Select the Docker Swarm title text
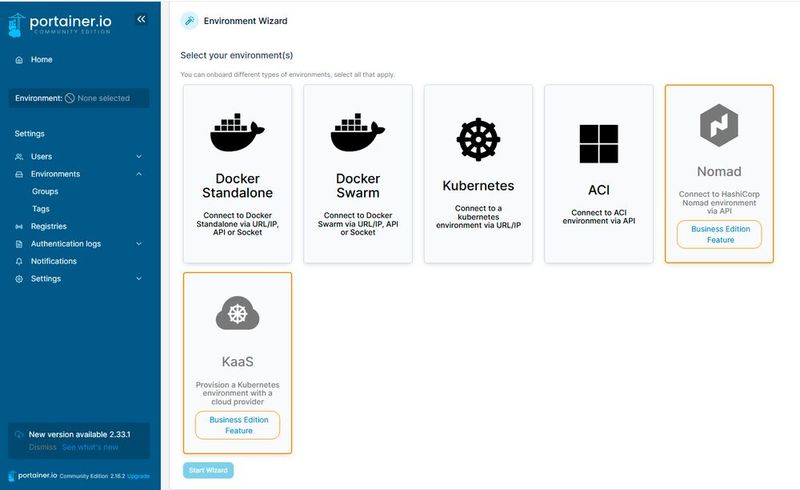 [x=358, y=186]
